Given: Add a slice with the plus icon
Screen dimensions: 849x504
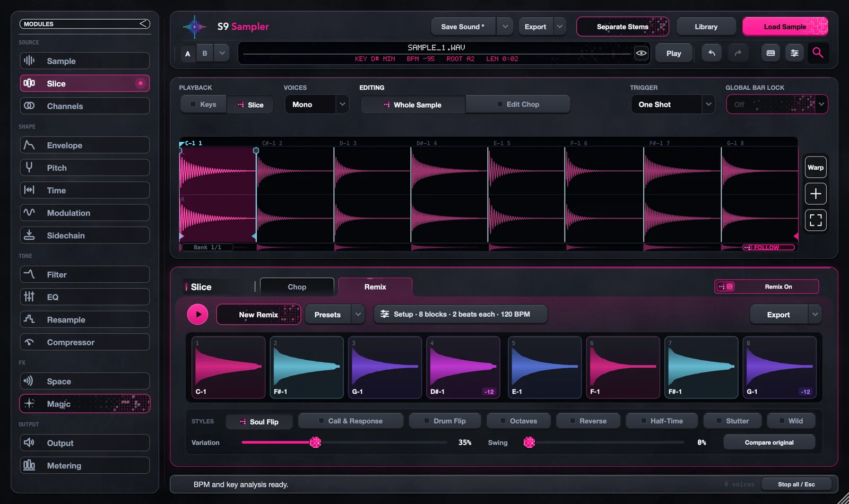Looking at the screenshot, I should point(816,194).
